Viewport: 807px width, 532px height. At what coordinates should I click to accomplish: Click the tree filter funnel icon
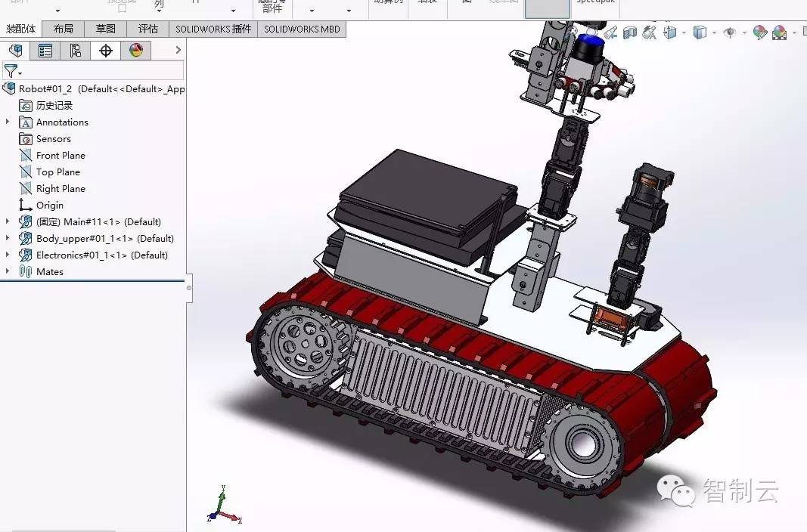[x=11, y=70]
